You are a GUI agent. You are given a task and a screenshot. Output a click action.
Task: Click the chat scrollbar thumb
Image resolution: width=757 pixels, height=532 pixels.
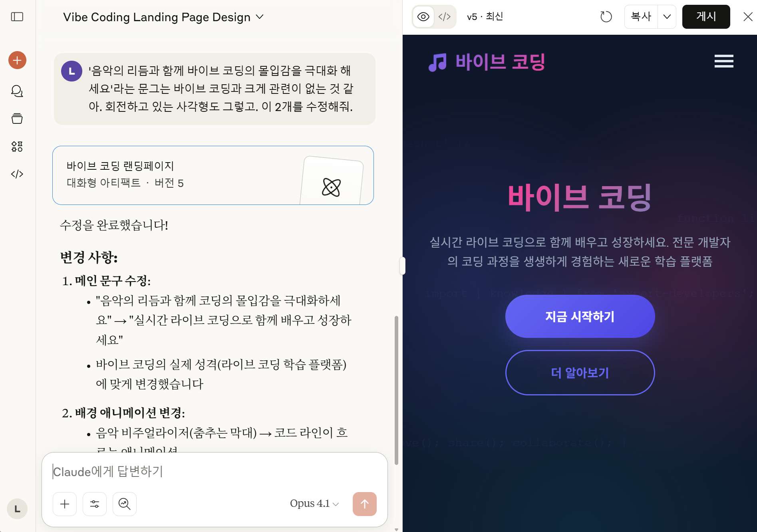[x=396, y=390]
